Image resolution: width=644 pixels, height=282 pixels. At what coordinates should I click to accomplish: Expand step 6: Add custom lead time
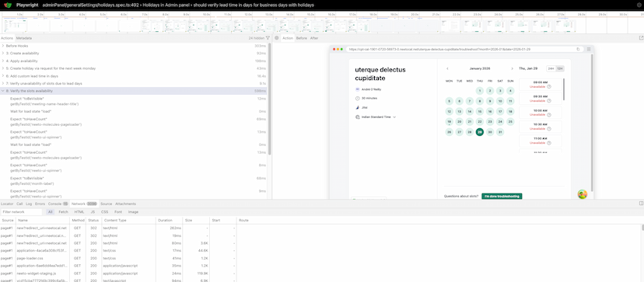tap(3, 76)
